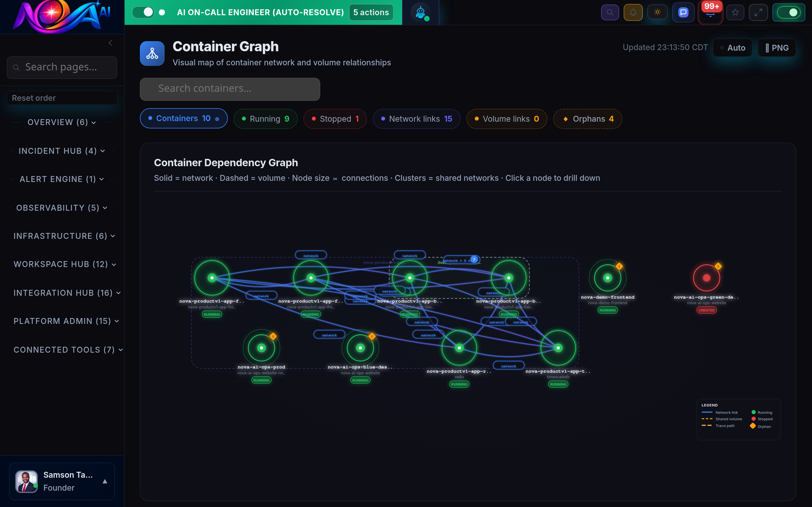
Task: Select the Orphans filter tab
Action: pos(587,119)
